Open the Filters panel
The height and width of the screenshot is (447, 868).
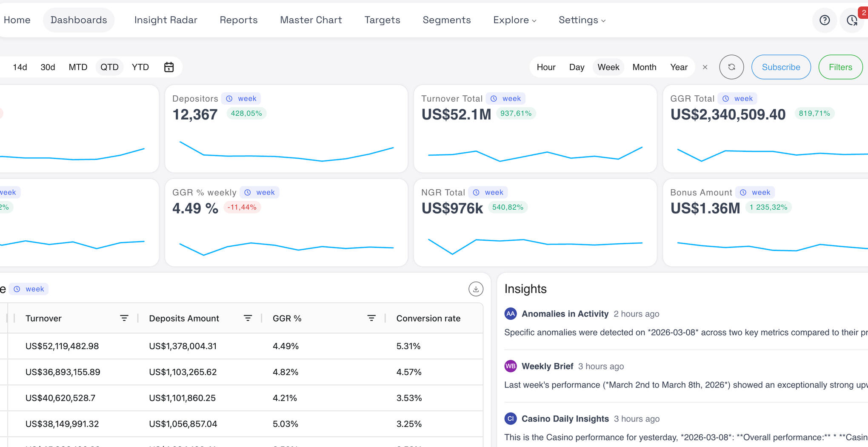click(840, 67)
